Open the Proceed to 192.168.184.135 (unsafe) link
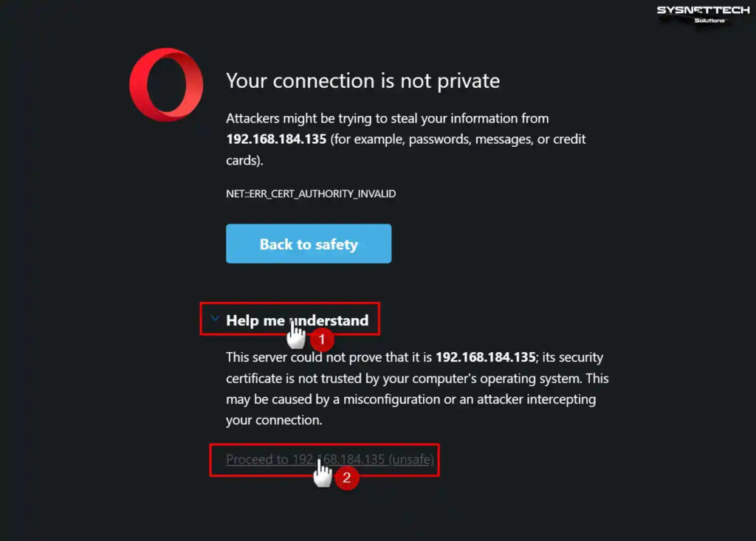The image size is (756, 541). click(330, 460)
